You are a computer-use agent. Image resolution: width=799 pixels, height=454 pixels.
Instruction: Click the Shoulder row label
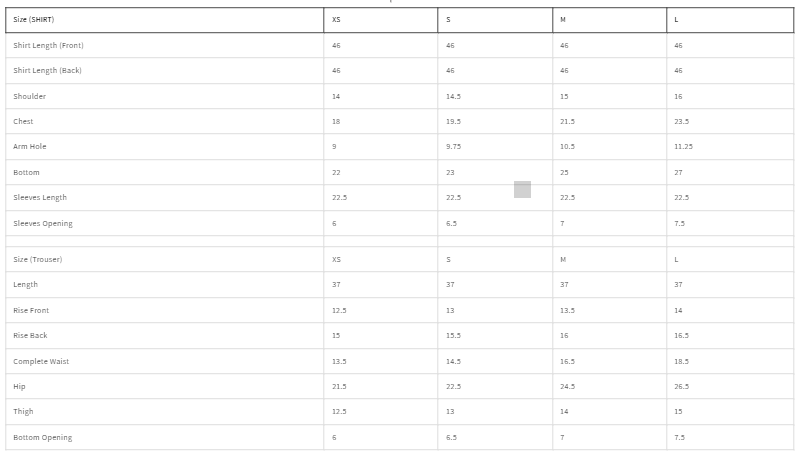point(30,96)
